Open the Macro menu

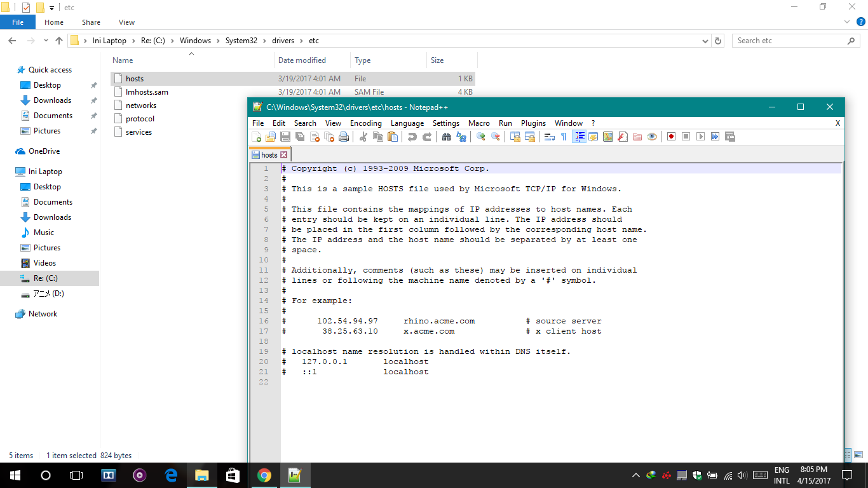[479, 123]
